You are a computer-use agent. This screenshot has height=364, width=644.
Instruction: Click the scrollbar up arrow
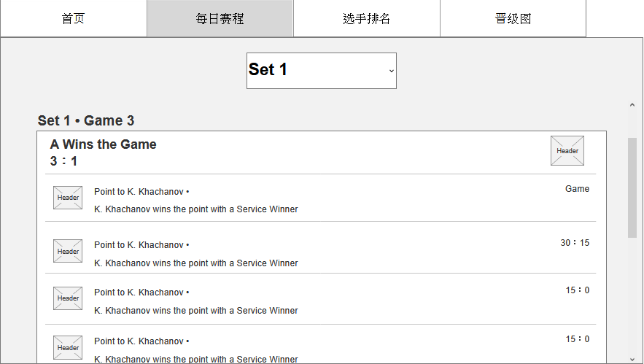[632, 105]
